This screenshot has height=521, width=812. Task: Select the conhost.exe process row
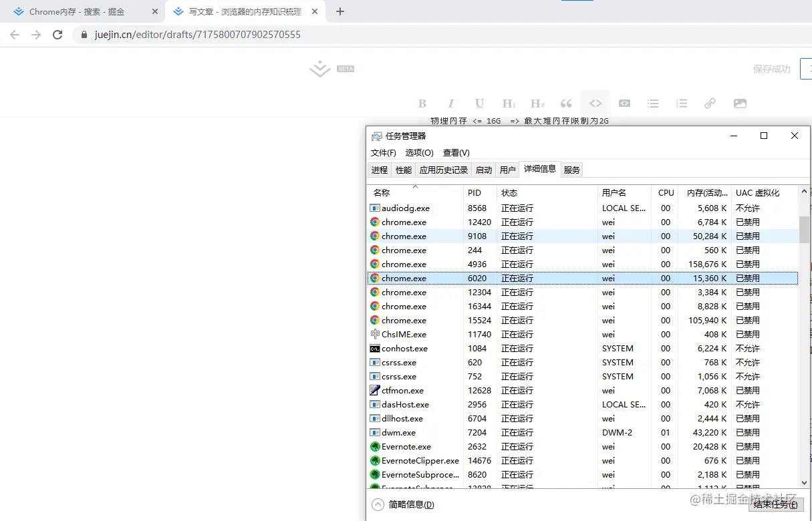583,348
